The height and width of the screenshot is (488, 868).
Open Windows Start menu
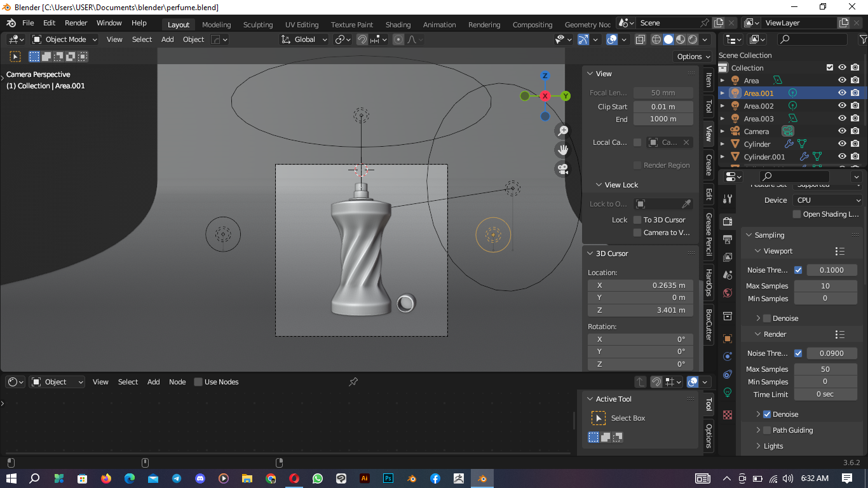(11, 478)
